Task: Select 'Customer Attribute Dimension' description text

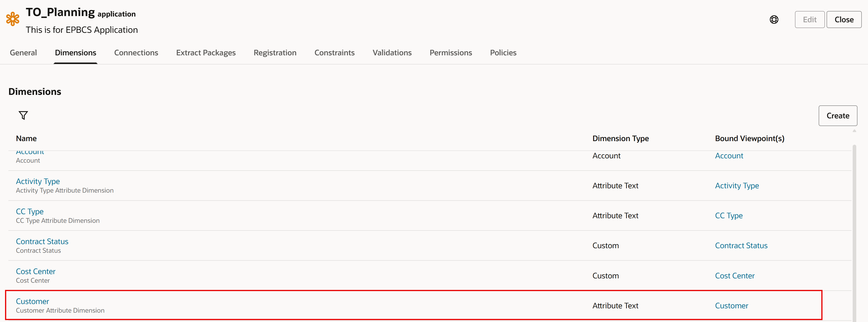Action: click(x=60, y=310)
